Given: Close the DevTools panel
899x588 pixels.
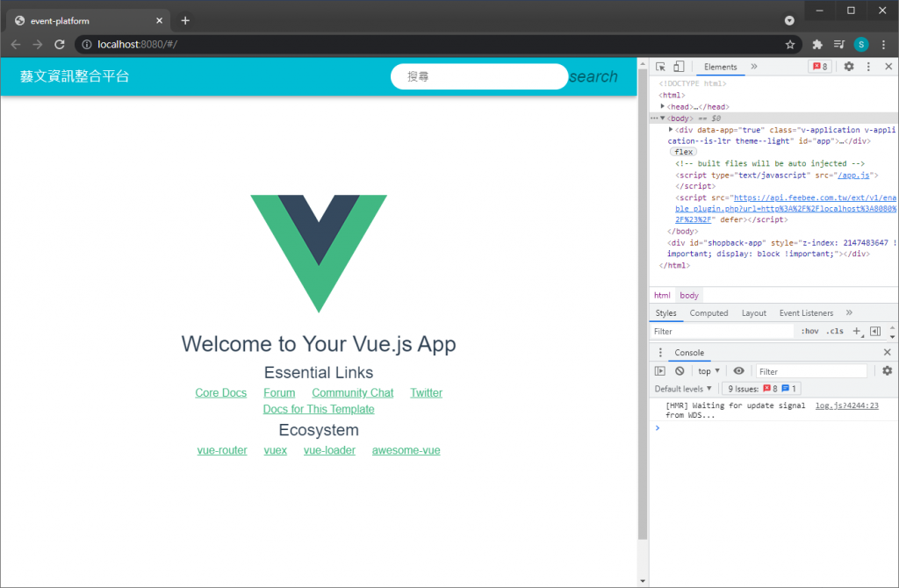Looking at the screenshot, I should pyautogui.click(x=888, y=67).
